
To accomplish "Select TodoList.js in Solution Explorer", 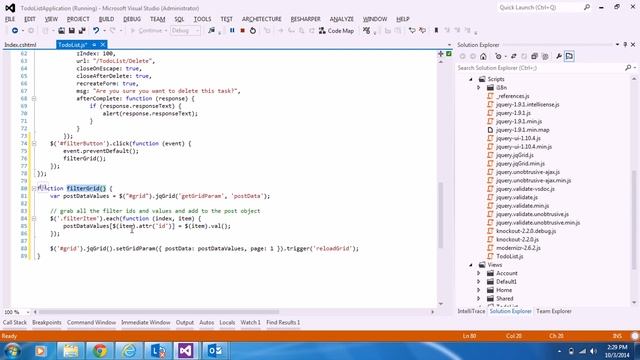I will tap(509, 256).
